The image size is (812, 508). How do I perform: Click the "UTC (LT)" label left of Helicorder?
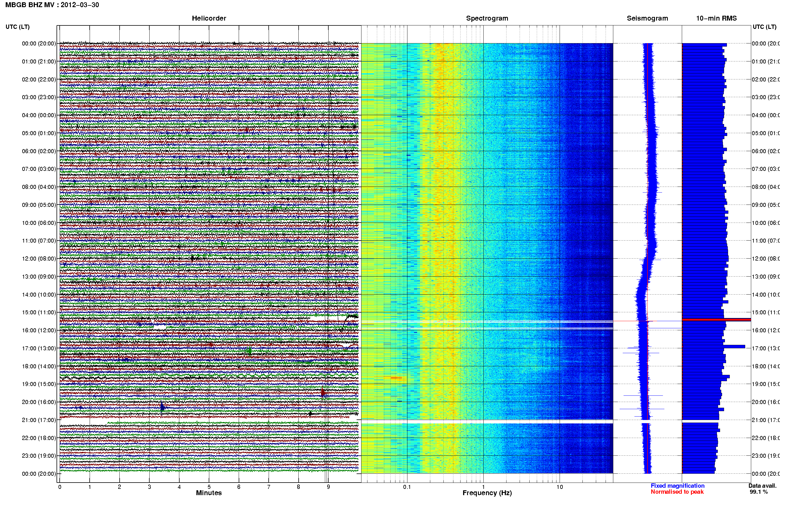(17, 27)
